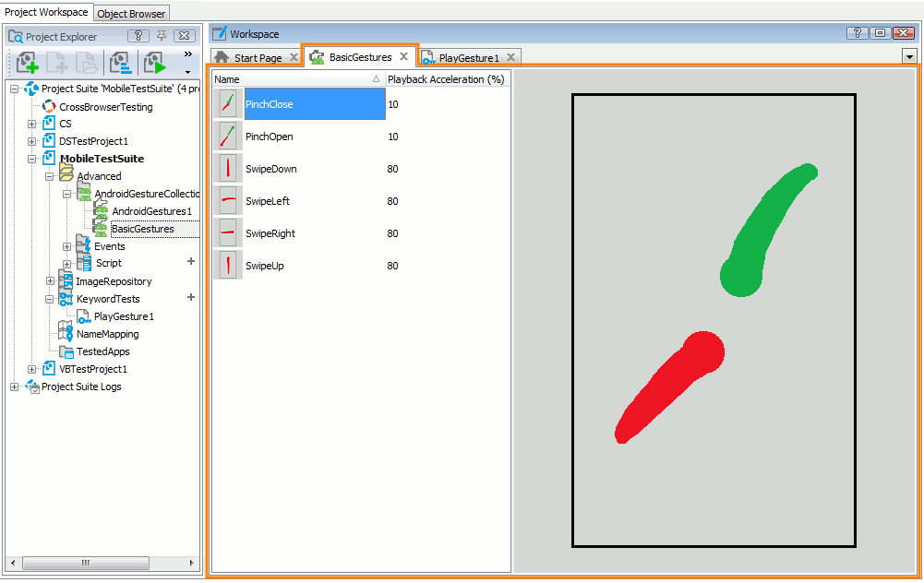Select PlayGesture1 keyword test item
Viewport: 924px width, 583px height.
124,316
